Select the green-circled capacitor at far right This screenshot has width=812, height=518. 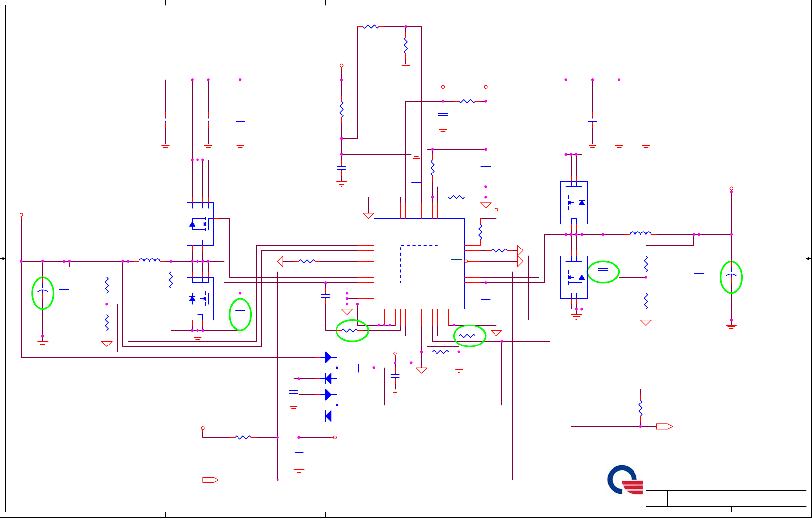pyautogui.click(x=731, y=277)
